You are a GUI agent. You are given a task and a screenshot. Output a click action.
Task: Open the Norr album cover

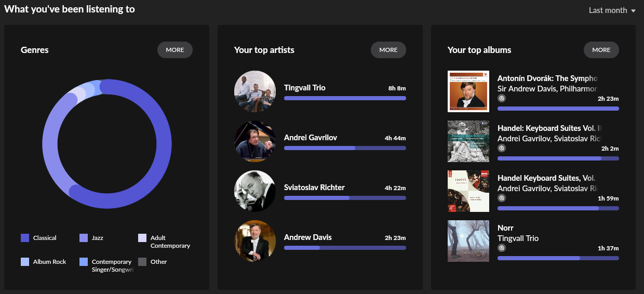pyautogui.click(x=468, y=241)
